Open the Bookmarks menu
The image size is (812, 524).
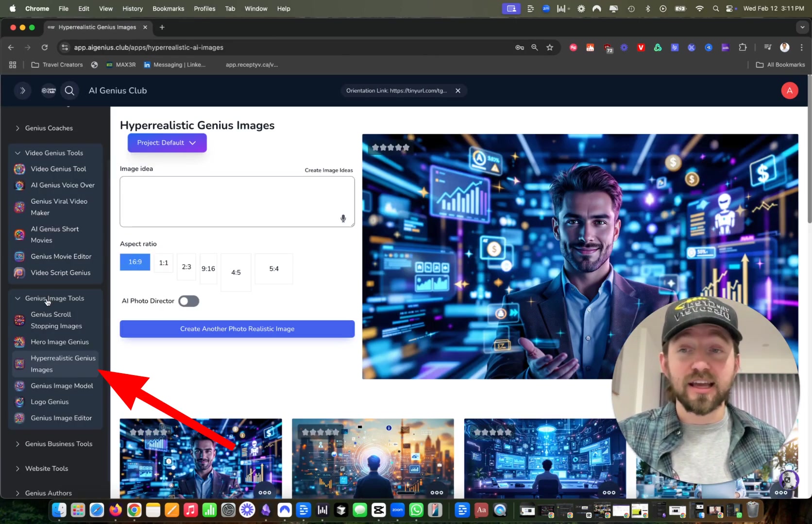pos(169,9)
